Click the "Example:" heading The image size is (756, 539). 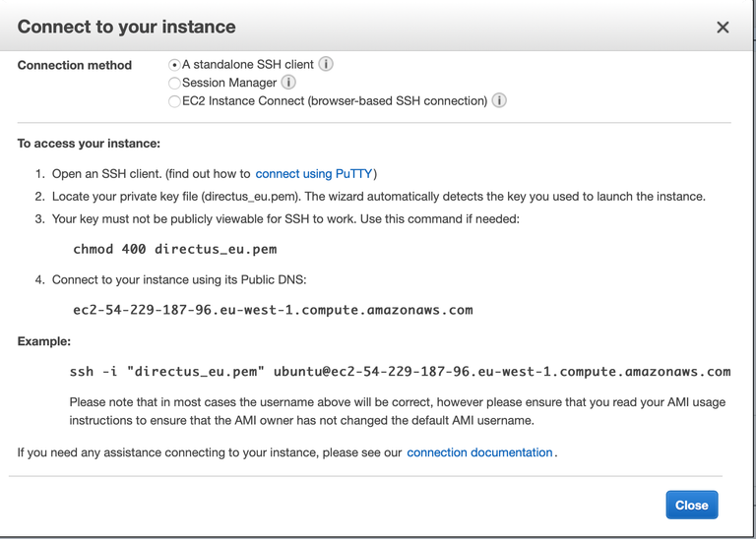click(x=45, y=341)
